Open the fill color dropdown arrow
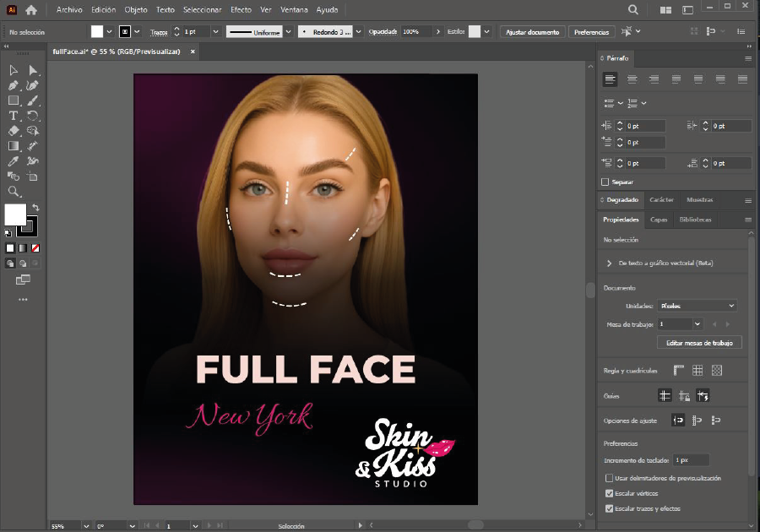760x532 pixels. click(x=109, y=32)
